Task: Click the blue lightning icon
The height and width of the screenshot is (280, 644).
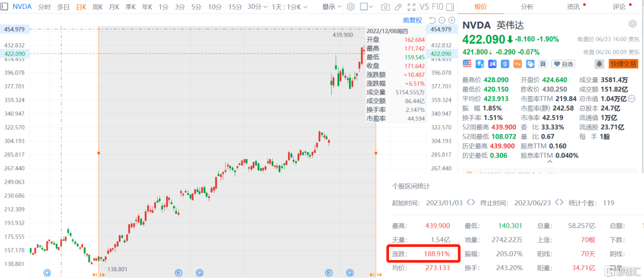Action: click(480, 64)
